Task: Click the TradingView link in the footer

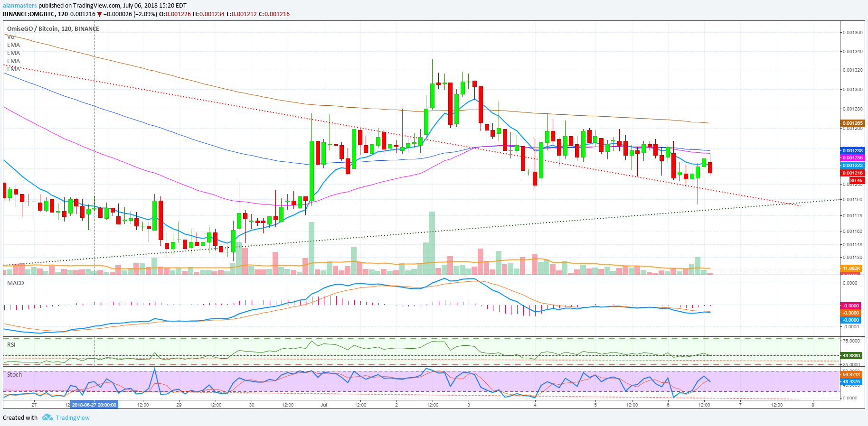Action: (x=73, y=418)
